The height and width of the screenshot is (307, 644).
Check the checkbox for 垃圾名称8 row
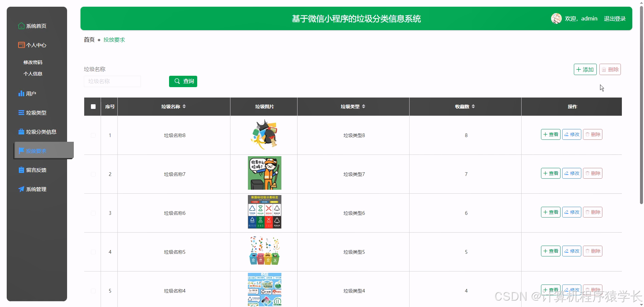[93, 135]
